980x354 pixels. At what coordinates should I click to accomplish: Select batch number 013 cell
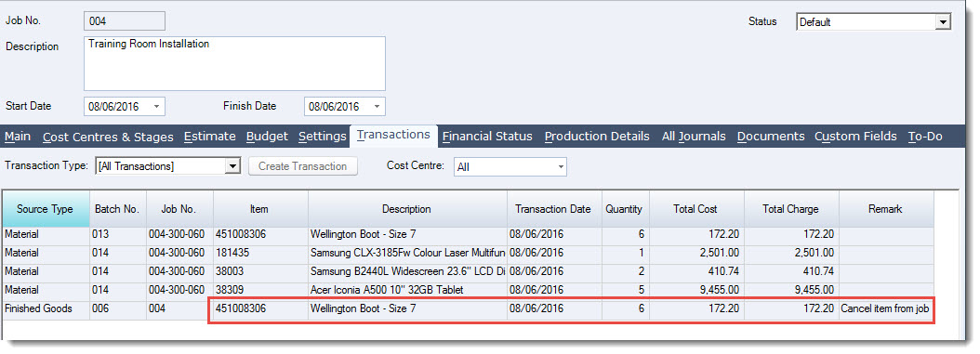[x=117, y=235]
